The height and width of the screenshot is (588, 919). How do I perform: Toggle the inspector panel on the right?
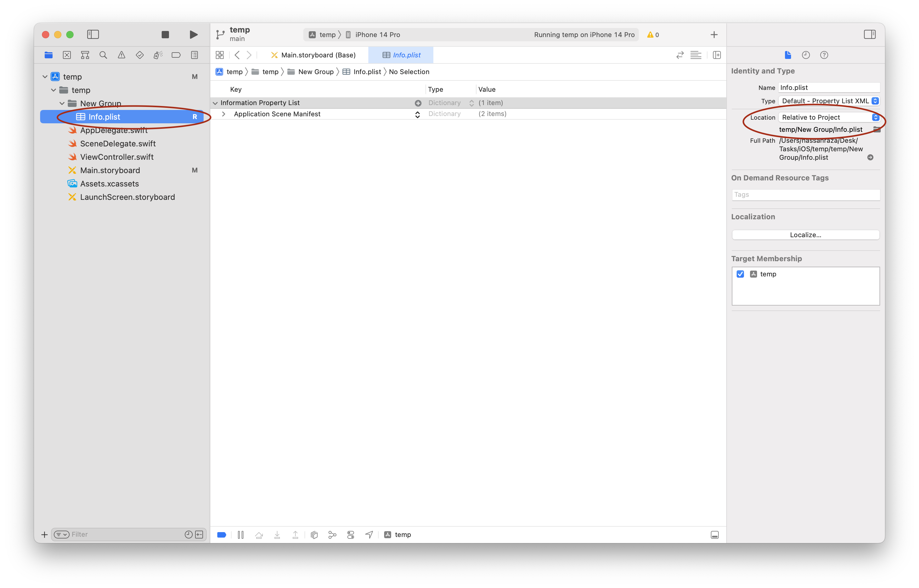[x=869, y=34]
